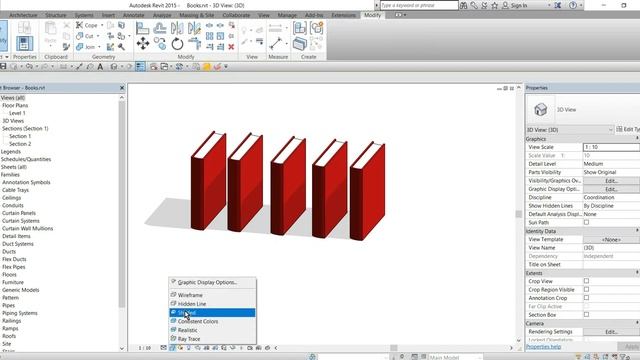Screen dimensions: 640x360
Task: Toggle the Annotation Crop checkbox
Action: click(x=586, y=298)
